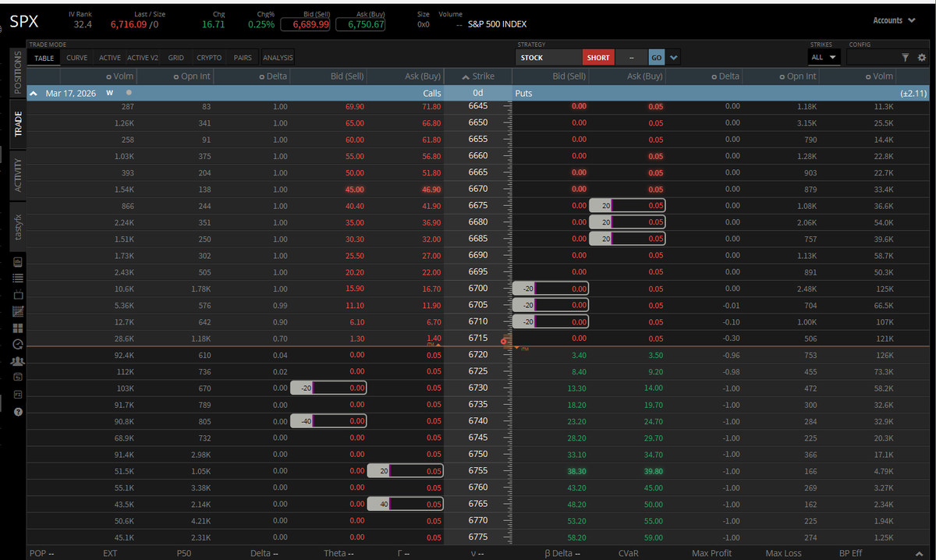Open the Config gear settings icon
The height and width of the screenshot is (560, 936).
[x=921, y=58]
